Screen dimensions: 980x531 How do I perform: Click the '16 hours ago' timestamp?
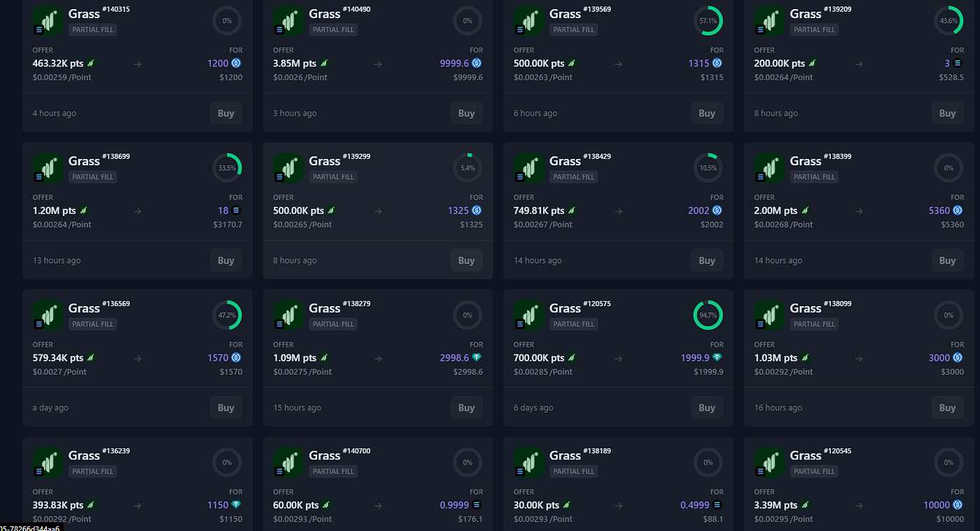(778, 408)
